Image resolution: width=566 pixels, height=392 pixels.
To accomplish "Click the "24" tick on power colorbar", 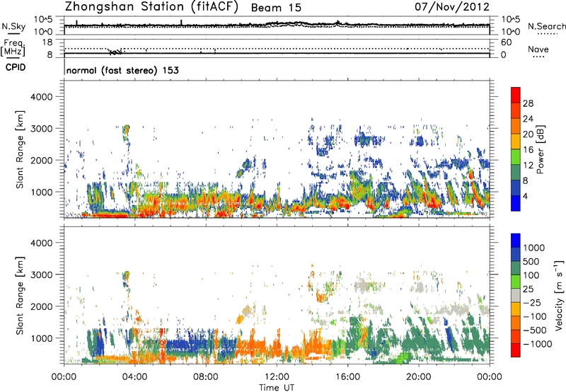I will click(528, 119).
